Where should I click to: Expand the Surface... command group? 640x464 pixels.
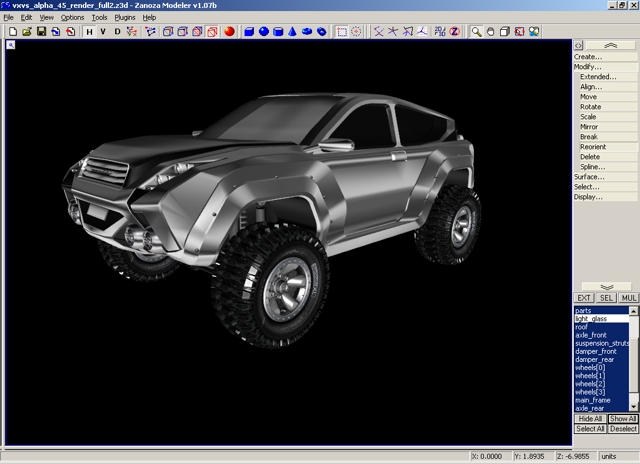[589, 177]
